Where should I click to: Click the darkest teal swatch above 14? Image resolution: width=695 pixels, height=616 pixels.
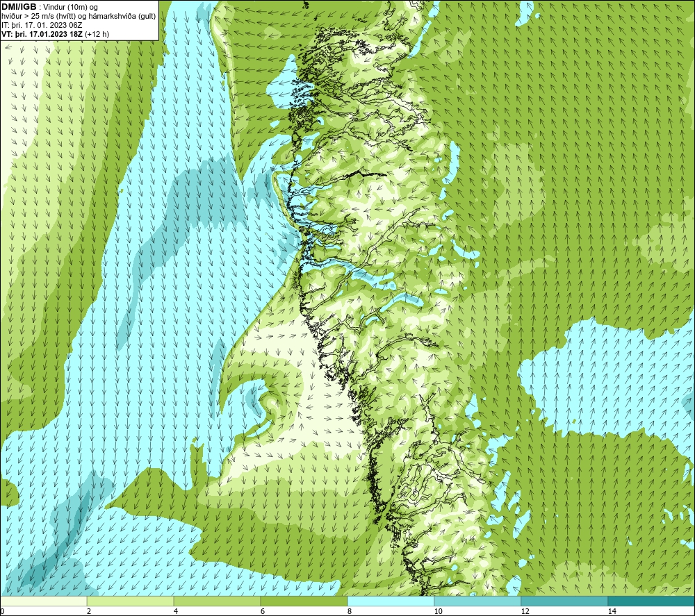tap(652, 601)
